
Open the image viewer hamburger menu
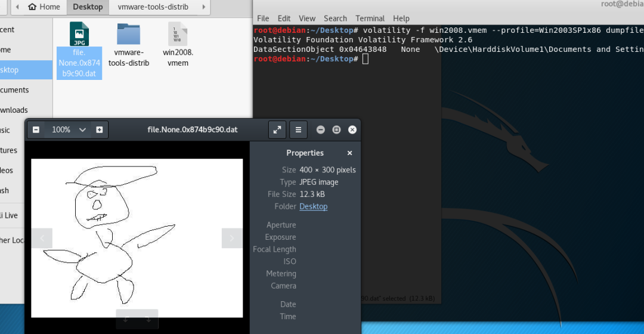click(x=299, y=130)
